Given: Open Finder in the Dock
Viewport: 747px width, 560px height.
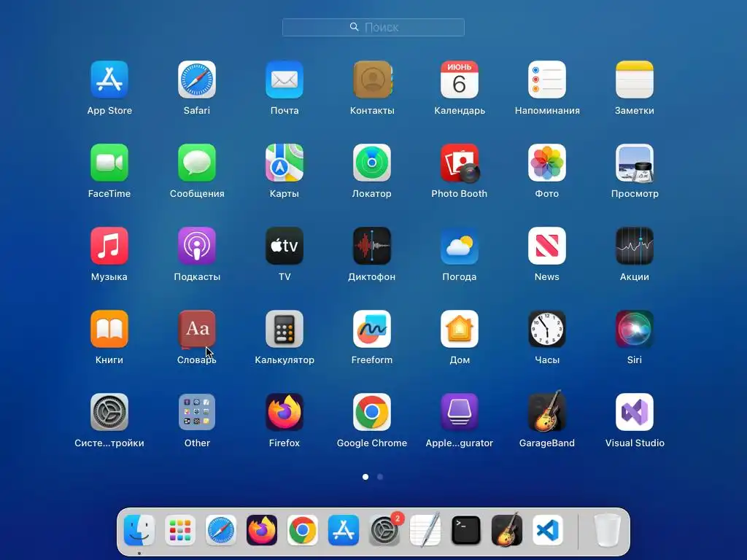Looking at the screenshot, I should (x=139, y=530).
